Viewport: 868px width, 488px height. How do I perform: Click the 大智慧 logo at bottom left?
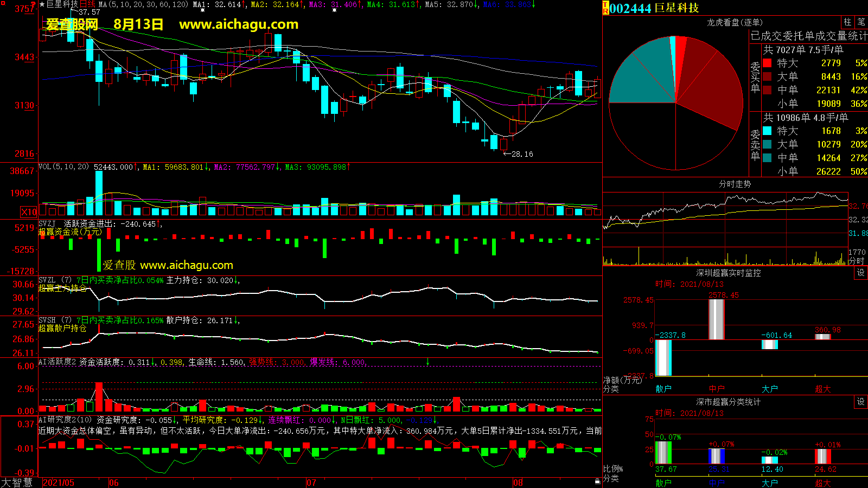(17, 483)
